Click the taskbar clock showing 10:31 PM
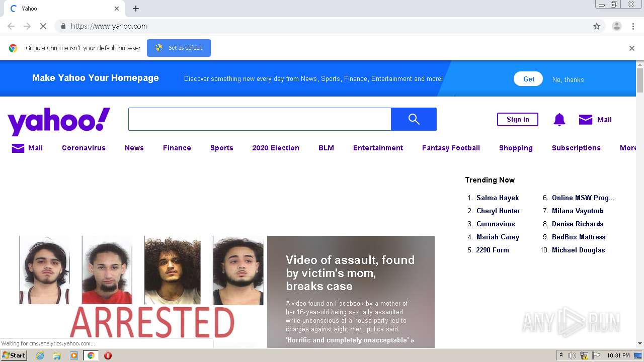644x362 pixels. coord(618,355)
